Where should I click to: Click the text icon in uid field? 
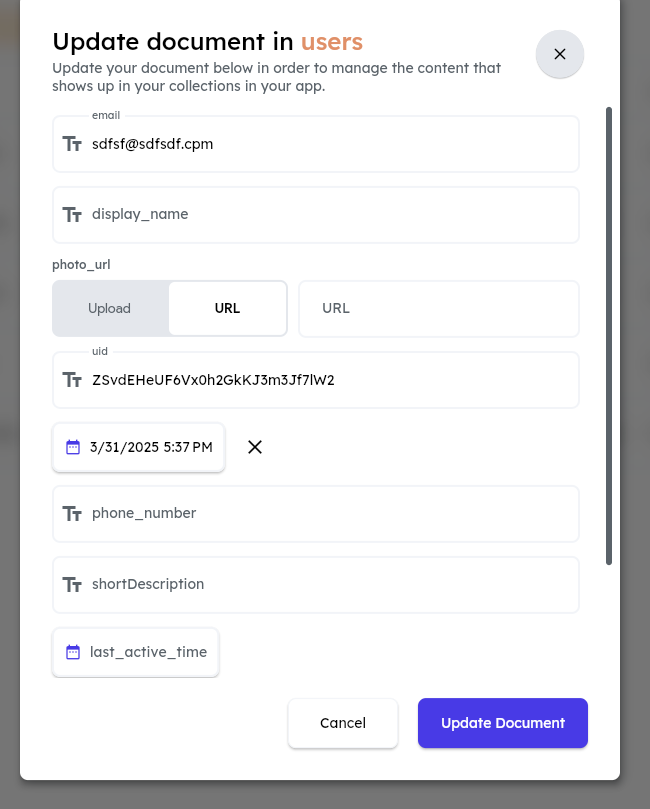[x=72, y=380]
